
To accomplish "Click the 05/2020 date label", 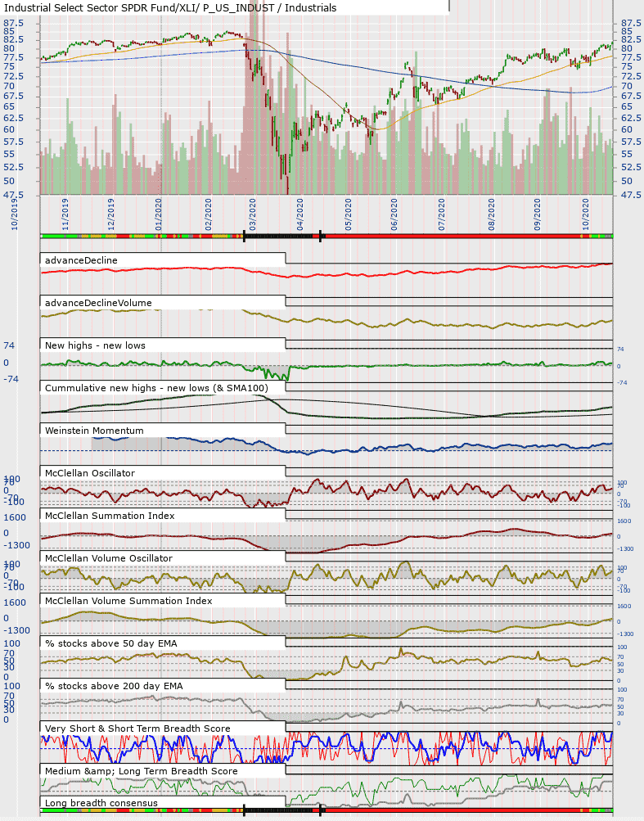I will click(x=348, y=214).
